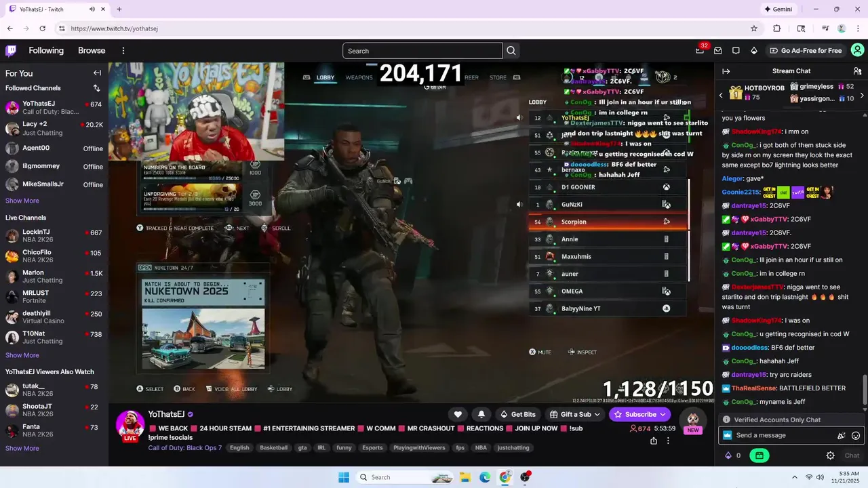The image size is (868, 488).
Task: Bookmark this page with the star icon
Action: [x=754, y=28]
